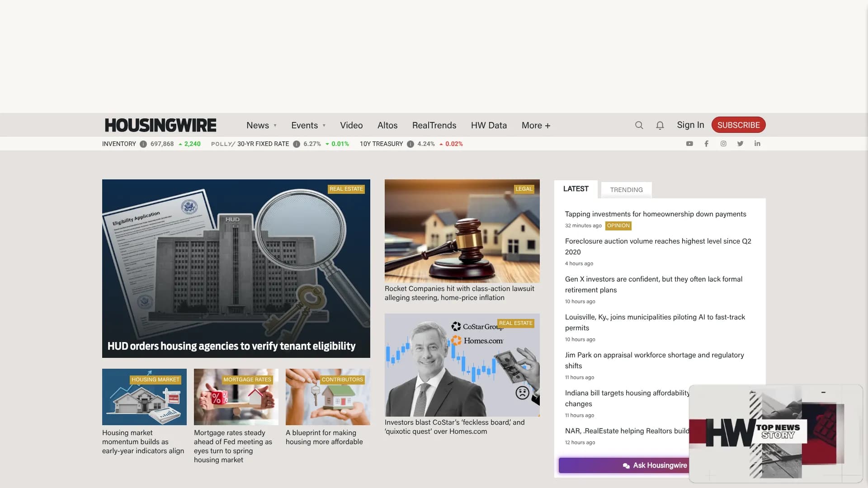The height and width of the screenshot is (488, 868).
Task: Show info for Inventory ticker
Action: point(143,144)
